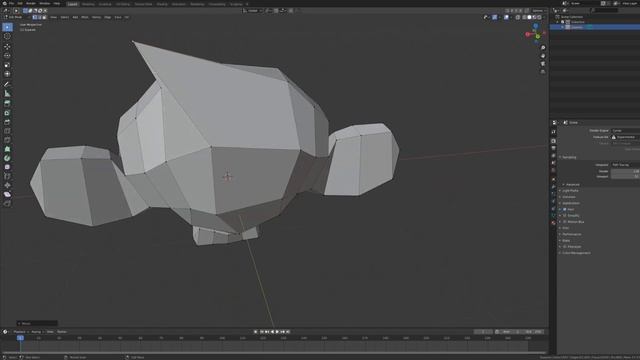Image resolution: width=640 pixels, height=360 pixels.
Task: Click the Play animation button
Action: tap(278, 332)
